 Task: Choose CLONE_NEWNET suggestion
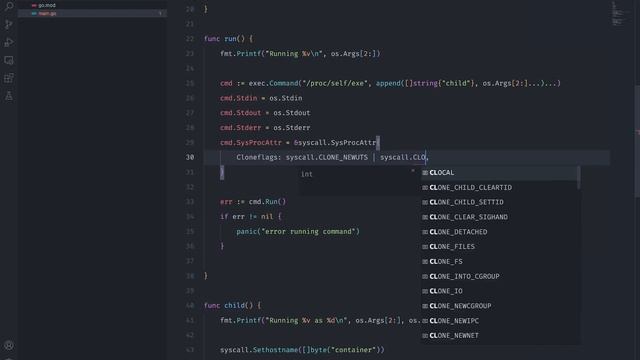(499, 336)
